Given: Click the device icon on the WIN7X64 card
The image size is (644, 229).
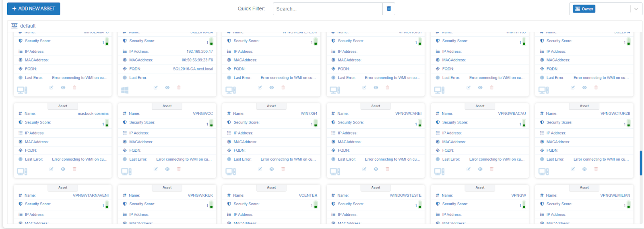Looking at the screenshot, I should [x=231, y=172].
